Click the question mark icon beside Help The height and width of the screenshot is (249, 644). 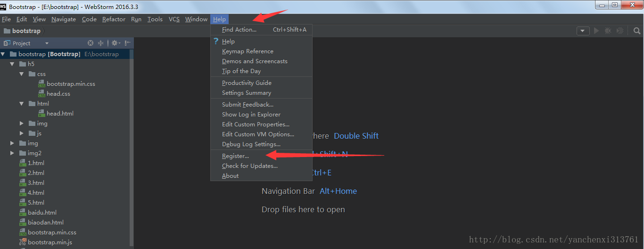coord(216,41)
